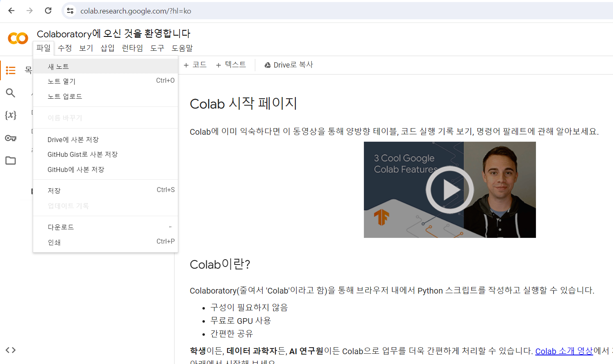Select 새 노트 from the file menu

105,66
